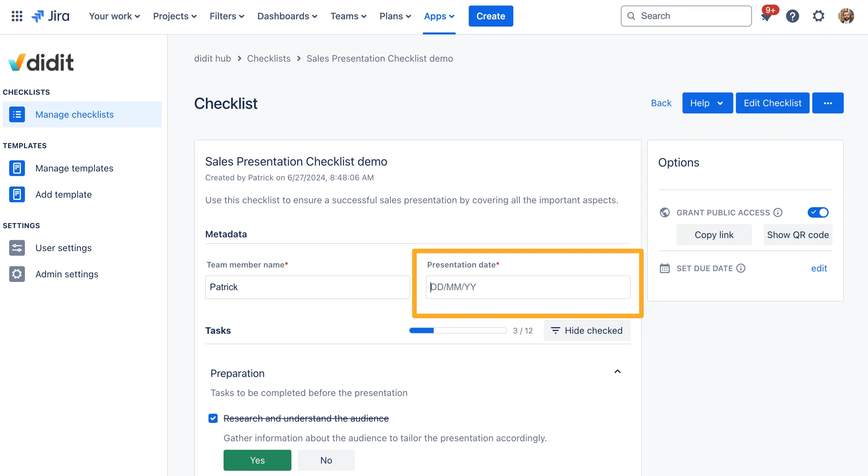Open the Dashboards menu

[287, 16]
